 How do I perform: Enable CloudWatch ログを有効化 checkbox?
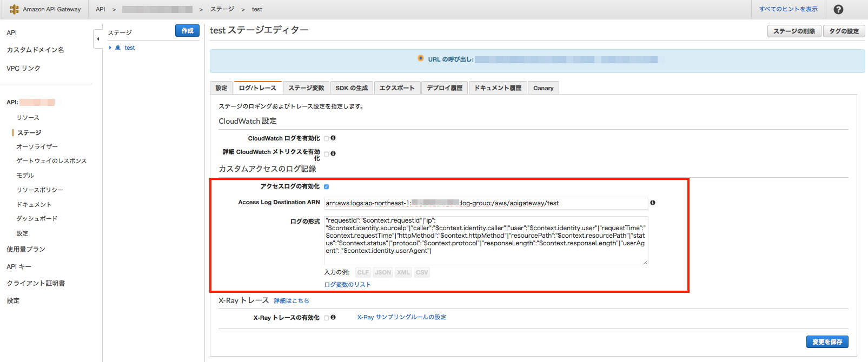pyautogui.click(x=326, y=138)
